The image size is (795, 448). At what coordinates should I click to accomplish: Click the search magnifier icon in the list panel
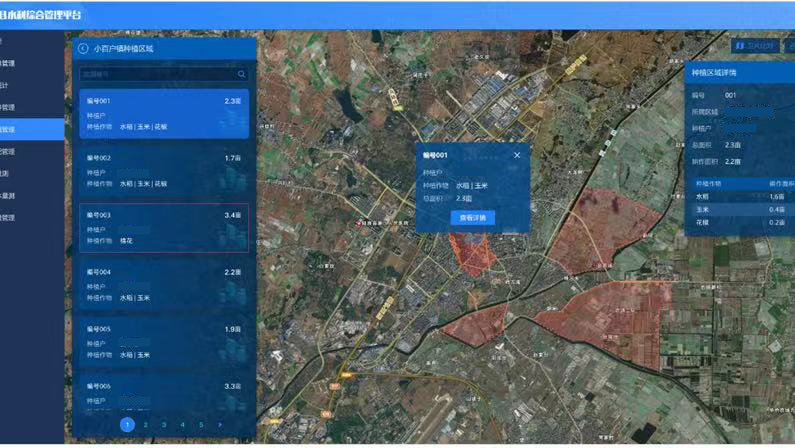241,74
